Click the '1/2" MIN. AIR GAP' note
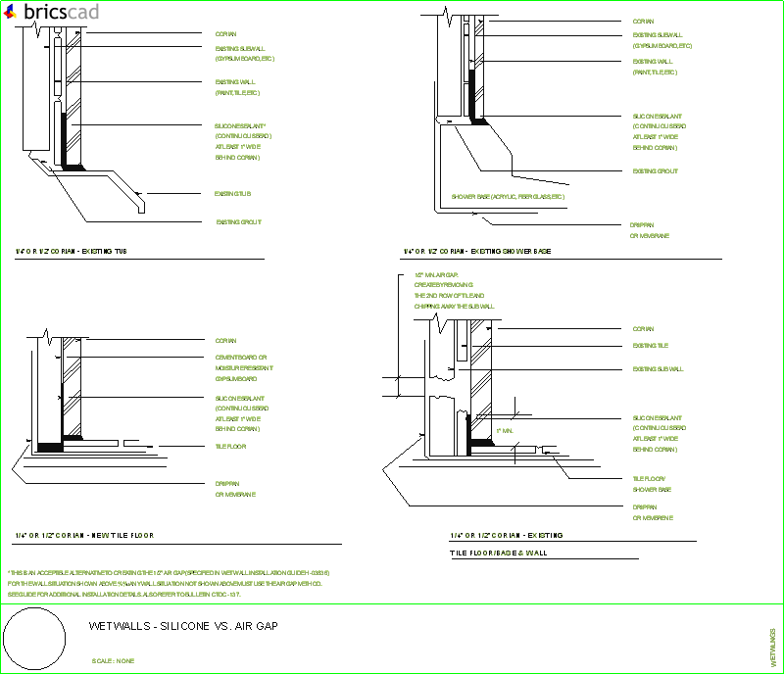The height and width of the screenshot is (674, 784). [436, 275]
